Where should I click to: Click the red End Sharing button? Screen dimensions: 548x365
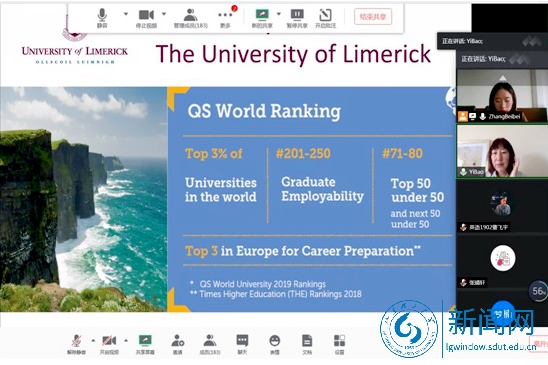click(x=373, y=16)
